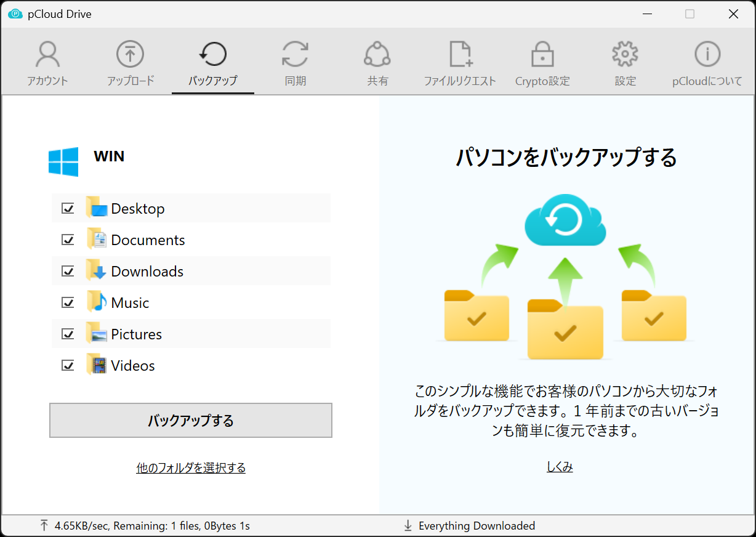Click the バックアップする button
The height and width of the screenshot is (537, 756).
[x=191, y=421]
